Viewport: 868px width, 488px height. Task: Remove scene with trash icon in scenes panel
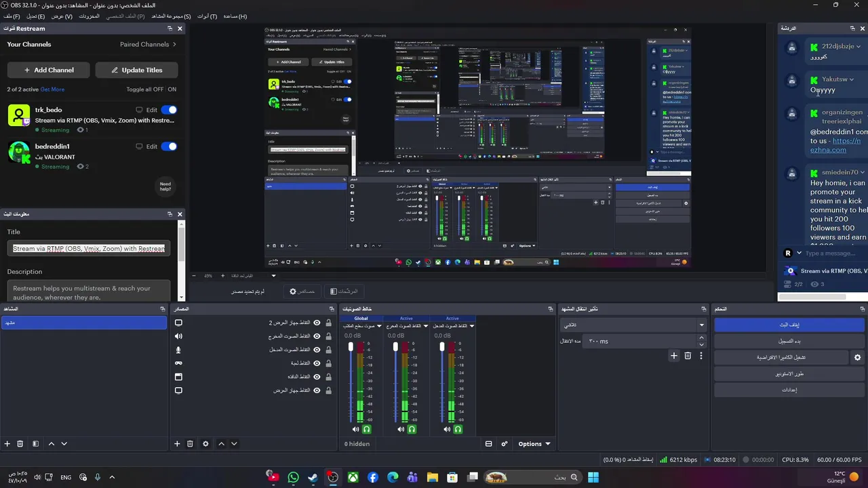point(20,444)
